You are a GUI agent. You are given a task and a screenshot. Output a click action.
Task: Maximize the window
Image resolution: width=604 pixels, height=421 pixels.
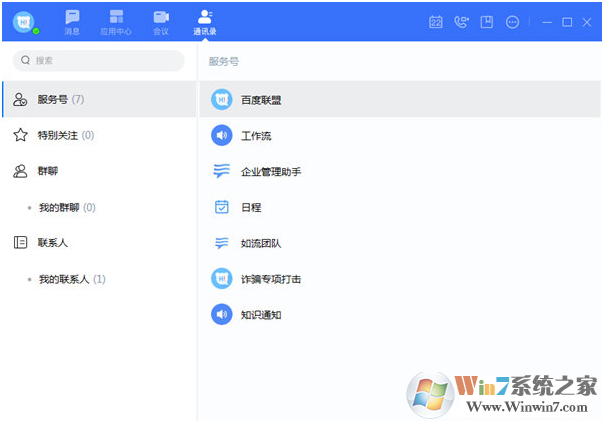pyautogui.click(x=567, y=22)
